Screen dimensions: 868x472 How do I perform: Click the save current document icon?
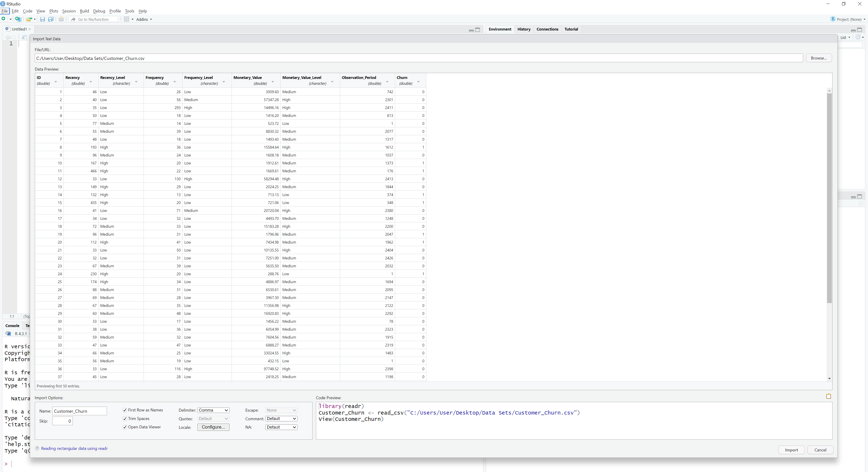click(43, 19)
